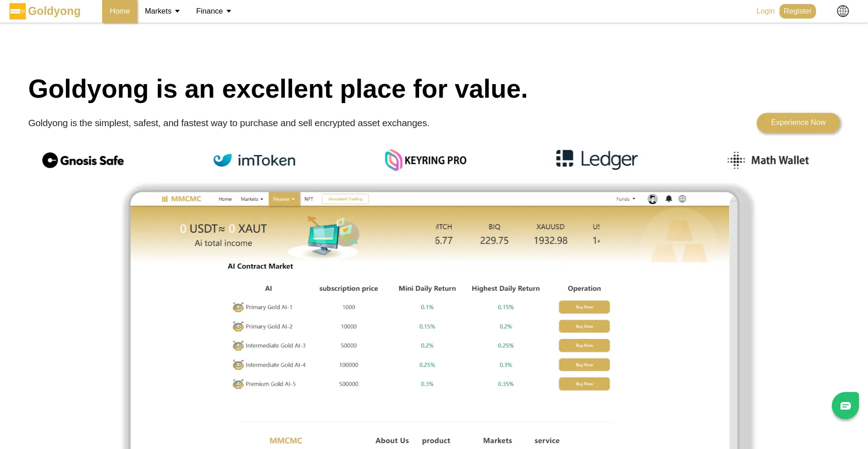Screen dimensions: 868x449
Task: Click robot icon beside Intermediate Gold AI-3
Action: pos(238,345)
